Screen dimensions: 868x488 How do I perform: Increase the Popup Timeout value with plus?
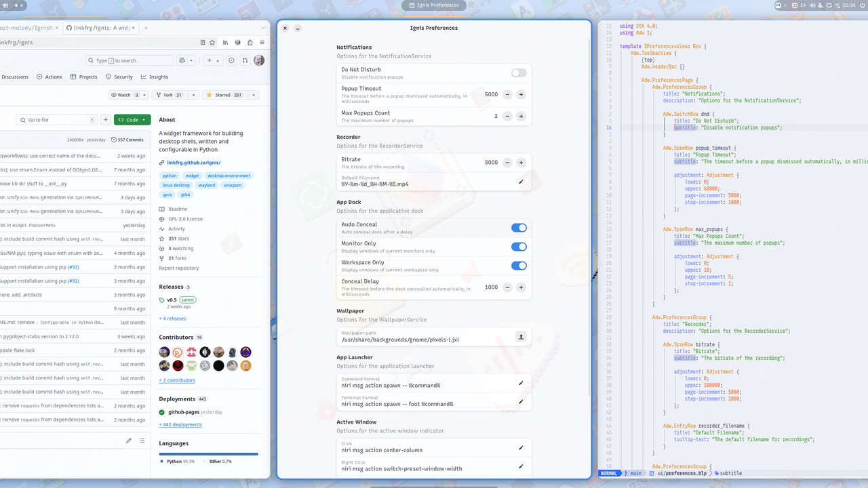(x=521, y=95)
